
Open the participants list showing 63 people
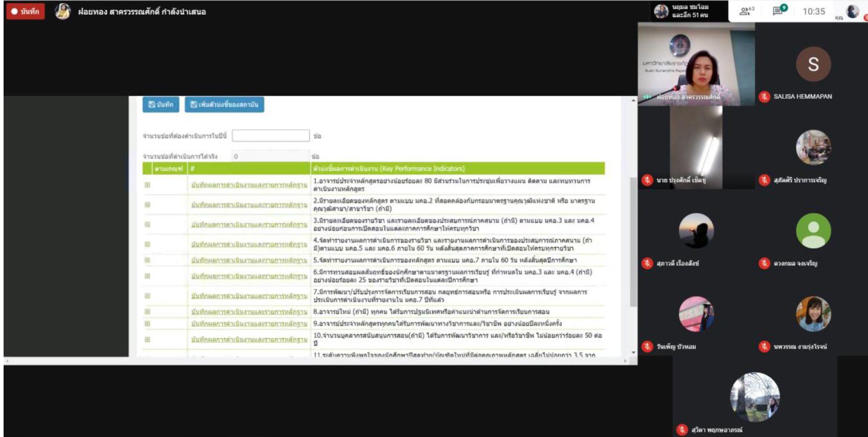(x=746, y=12)
